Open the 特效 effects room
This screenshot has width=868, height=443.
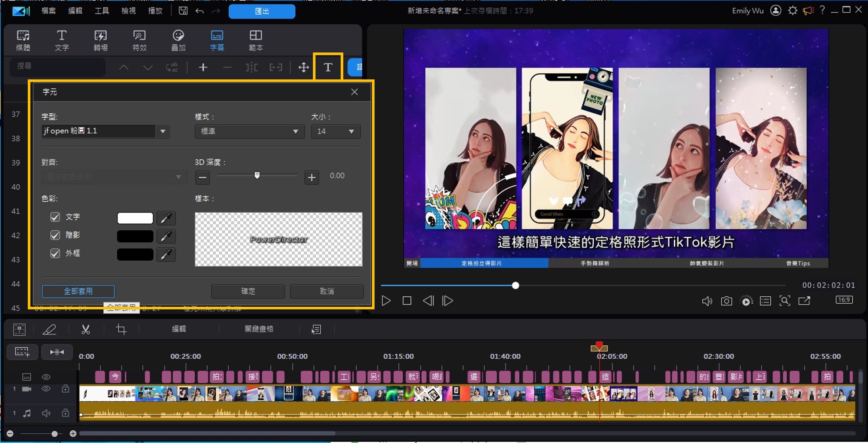(x=139, y=40)
